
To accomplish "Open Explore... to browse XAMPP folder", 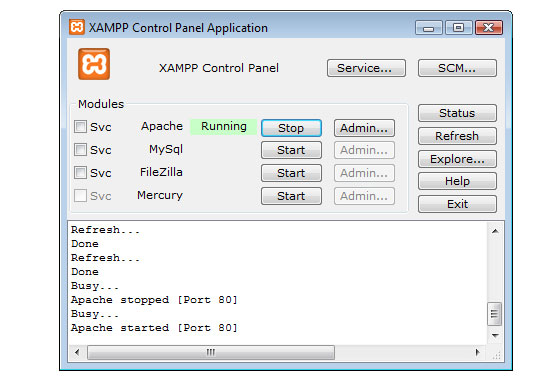I will pos(457,159).
